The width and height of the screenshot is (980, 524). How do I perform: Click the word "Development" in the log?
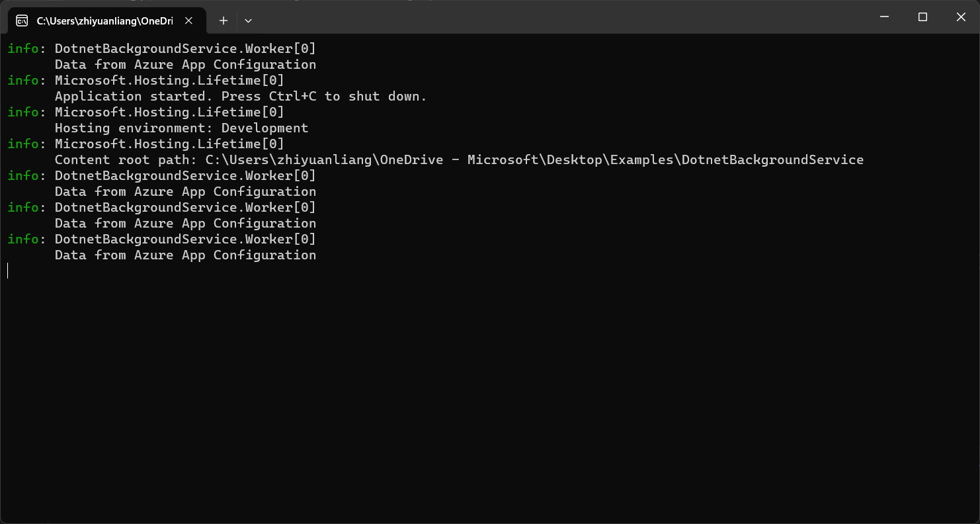click(x=265, y=128)
